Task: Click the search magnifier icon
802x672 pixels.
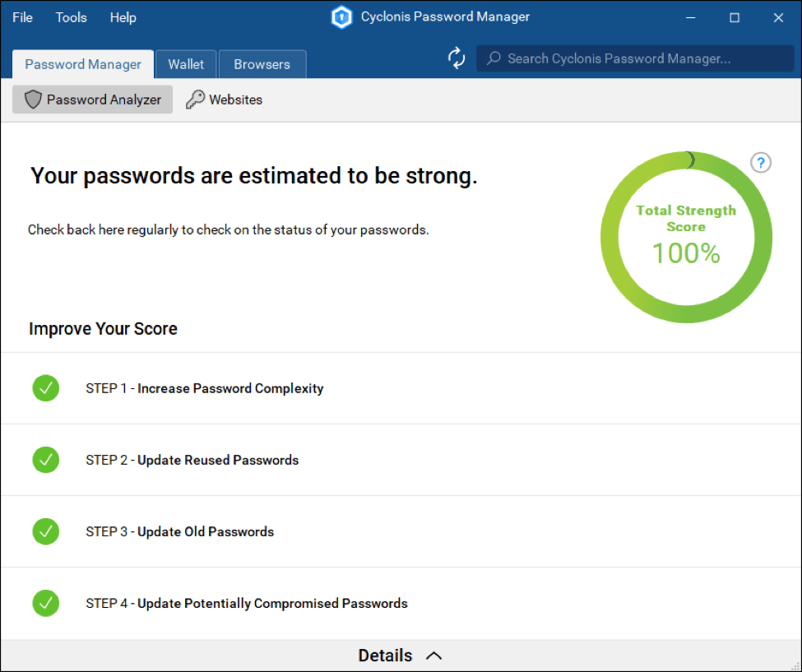Action: click(x=494, y=58)
